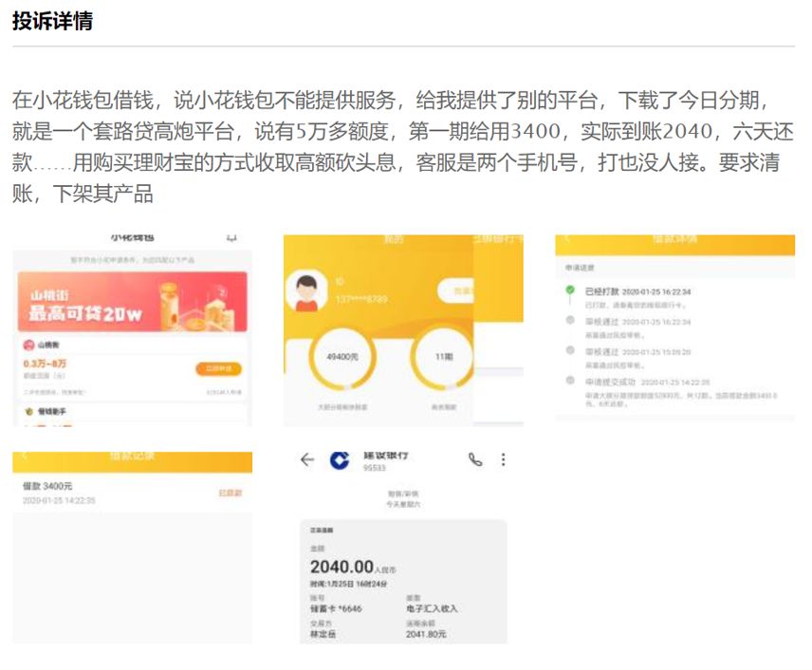Click the 0.3万-8万 amount text
Viewport: 812px width, 670px height.
click(x=45, y=363)
